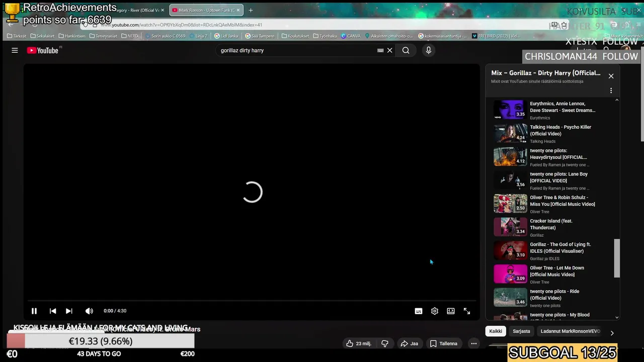Play Cracker Island (feat. Thundercat)
The width and height of the screenshot is (644, 362).
coord(551,224)
